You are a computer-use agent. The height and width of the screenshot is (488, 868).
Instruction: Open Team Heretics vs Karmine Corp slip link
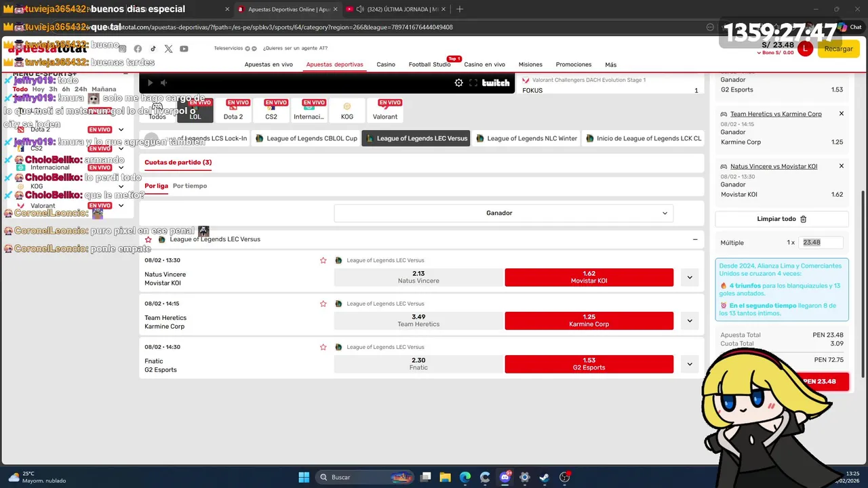[x=776, y=114]
